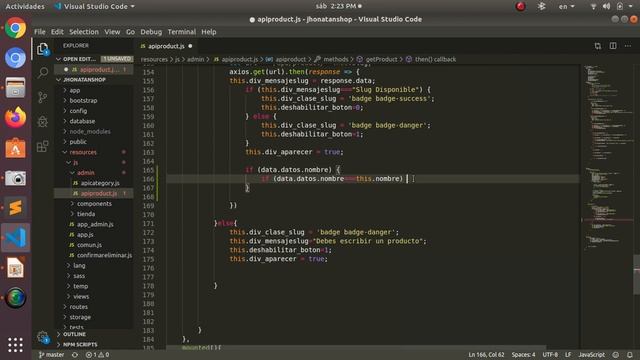This screenshot has height=360, width=640.
Task: Open system volume indicator
Action: [x=607, y=7]
